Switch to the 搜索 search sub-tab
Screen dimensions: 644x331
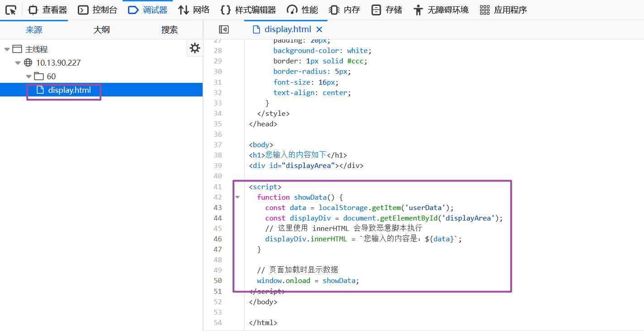170,30
